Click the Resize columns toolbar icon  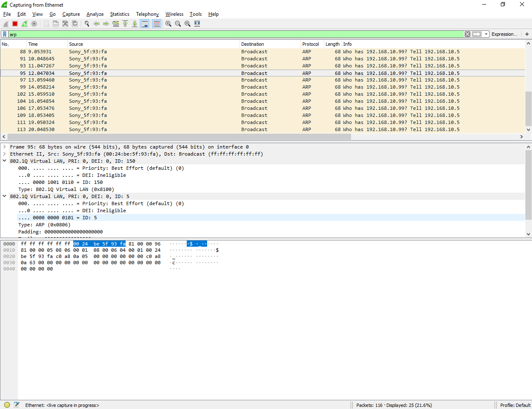197,24
